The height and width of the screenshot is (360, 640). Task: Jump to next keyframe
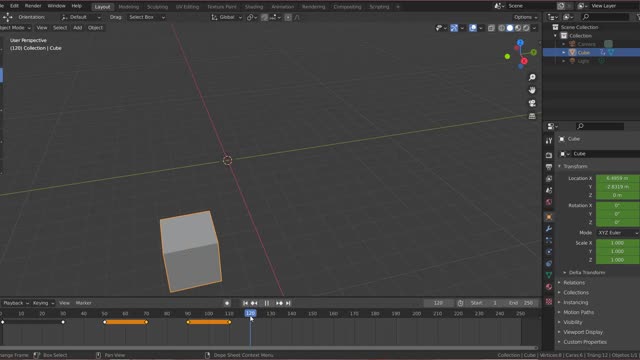279,303
